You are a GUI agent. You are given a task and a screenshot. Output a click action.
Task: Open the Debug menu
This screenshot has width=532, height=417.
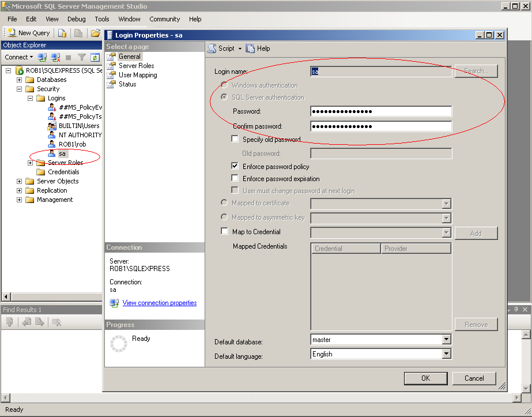(x=76, y=19)
